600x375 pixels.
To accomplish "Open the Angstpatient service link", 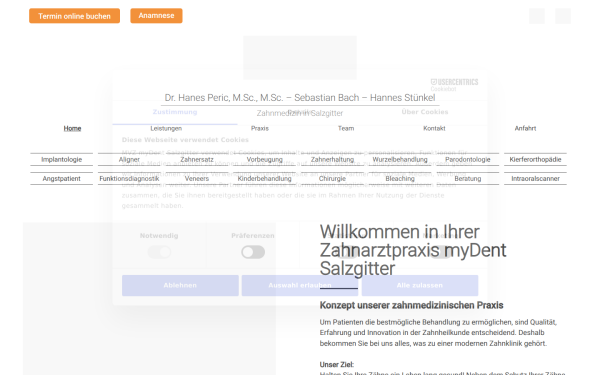I will point(62,179).
